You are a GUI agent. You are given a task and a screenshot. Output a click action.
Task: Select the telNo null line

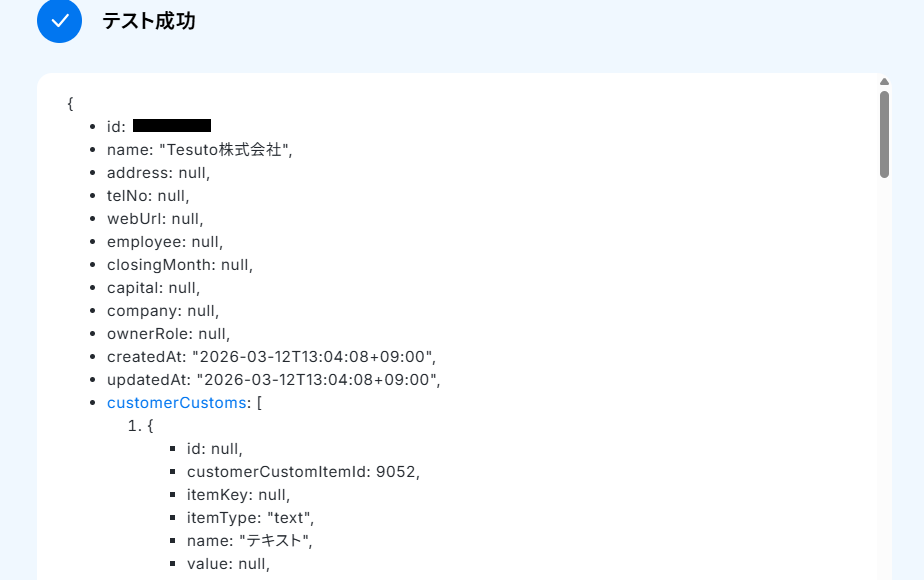148,196
